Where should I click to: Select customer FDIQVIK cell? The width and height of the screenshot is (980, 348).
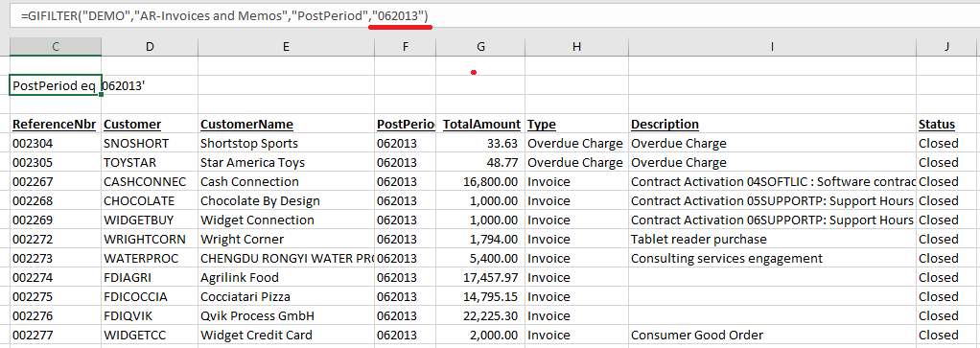coord(150,315)
